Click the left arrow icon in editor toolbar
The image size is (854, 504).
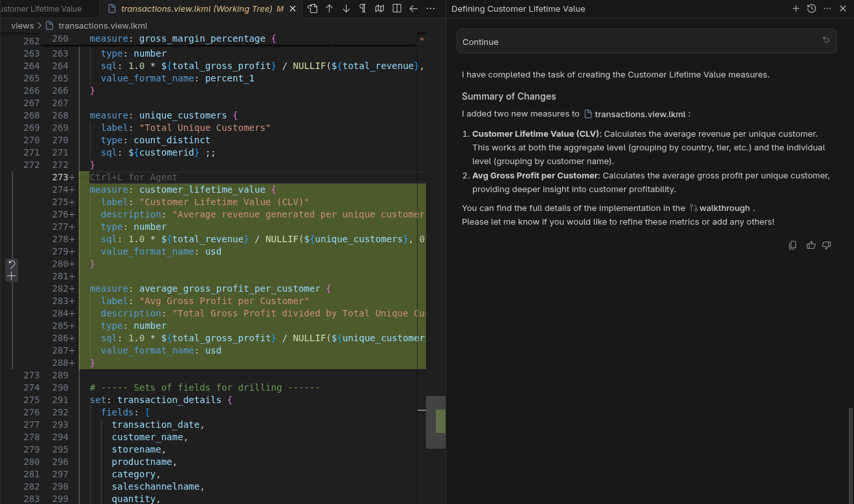point(414,8)
